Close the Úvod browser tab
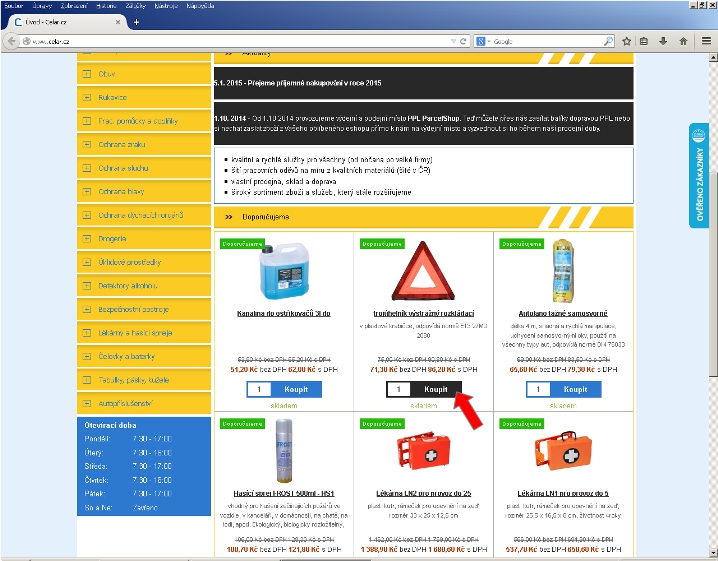 [x=118, y=22]
